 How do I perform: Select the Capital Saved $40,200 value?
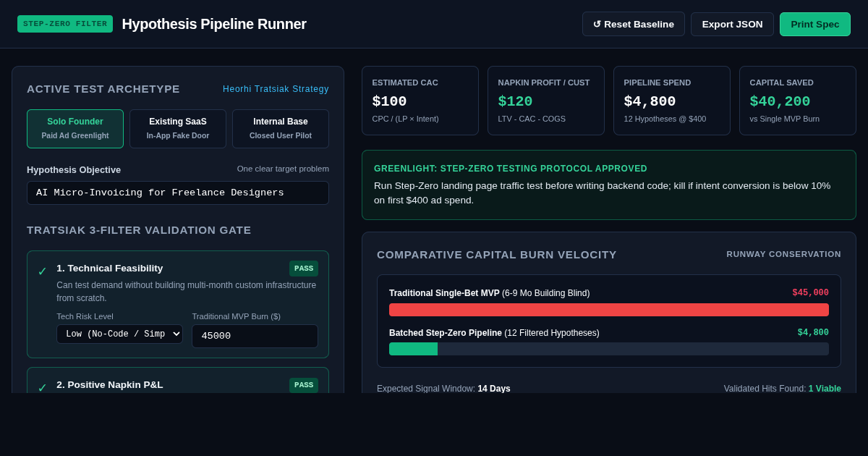[780, 101]
